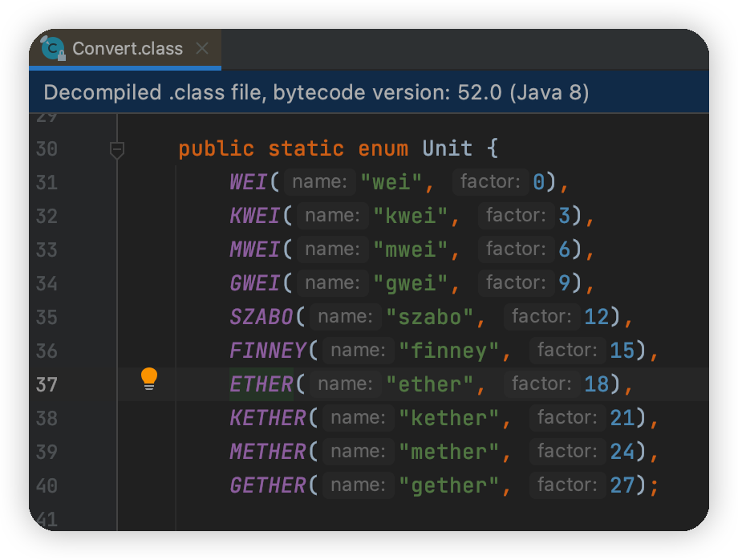Click the keyword static on line 30

(x=306, y=148)
